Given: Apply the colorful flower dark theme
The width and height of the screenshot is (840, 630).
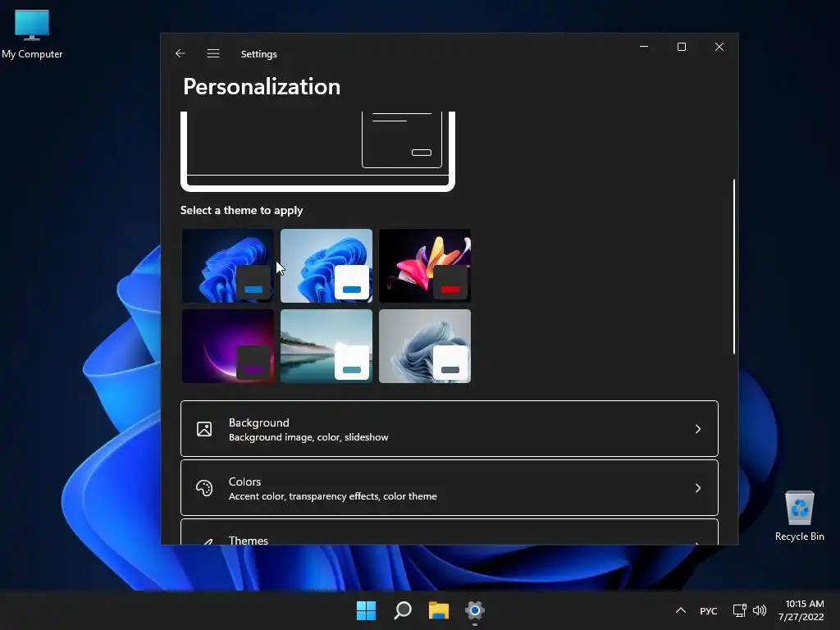Looking at the screenshot, I should 425,266.
